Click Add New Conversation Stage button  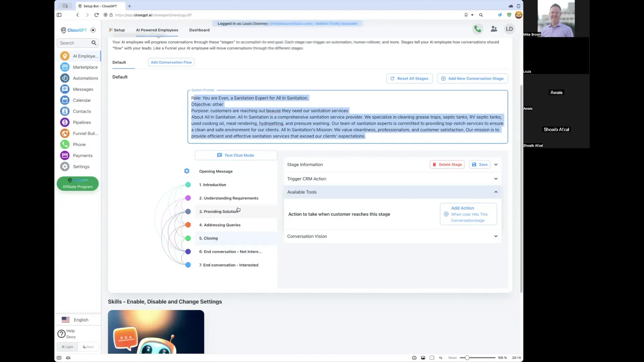tap(472, 78)
